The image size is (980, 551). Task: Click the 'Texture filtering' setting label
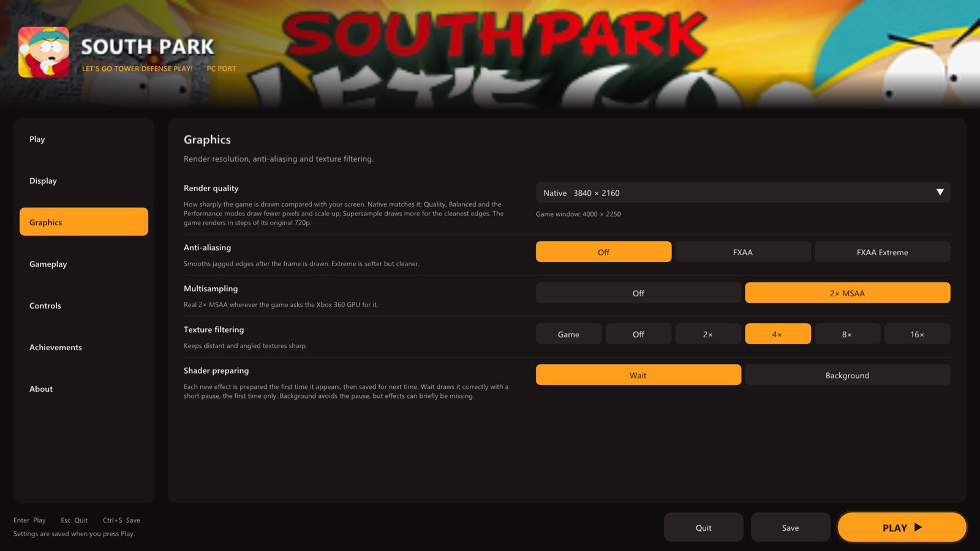click(x=214, y=329)
